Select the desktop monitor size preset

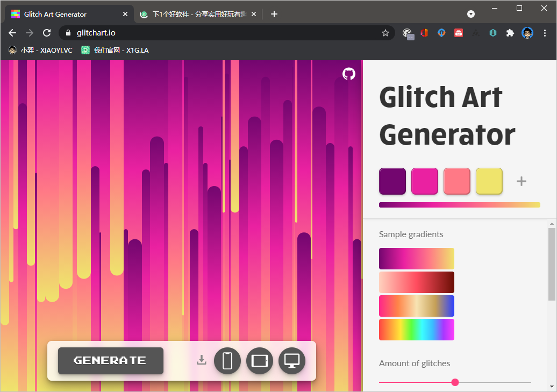coord(292,360)
